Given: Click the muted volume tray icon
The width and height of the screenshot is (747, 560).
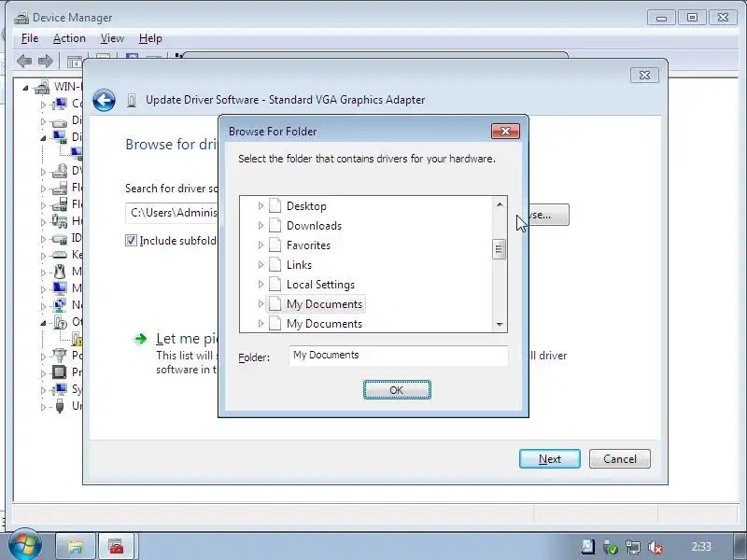Looking at the screenshot, I should coord(655,548).
